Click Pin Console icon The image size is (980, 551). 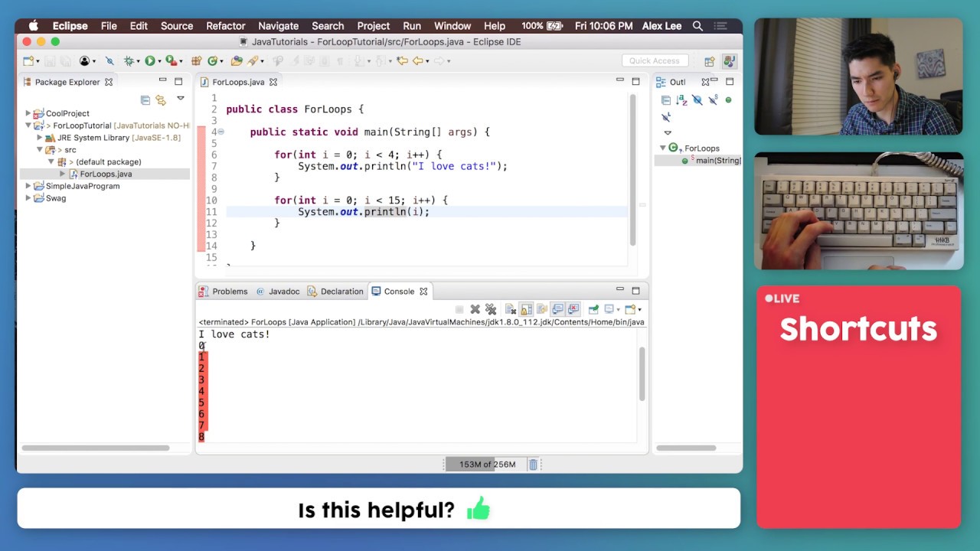(593, 309)
